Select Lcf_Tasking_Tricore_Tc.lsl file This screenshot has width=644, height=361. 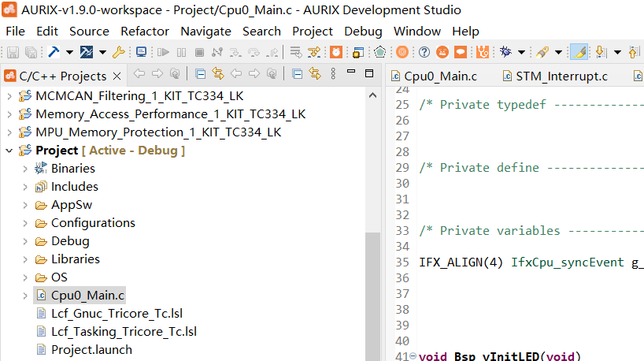[x=124, y=331]
